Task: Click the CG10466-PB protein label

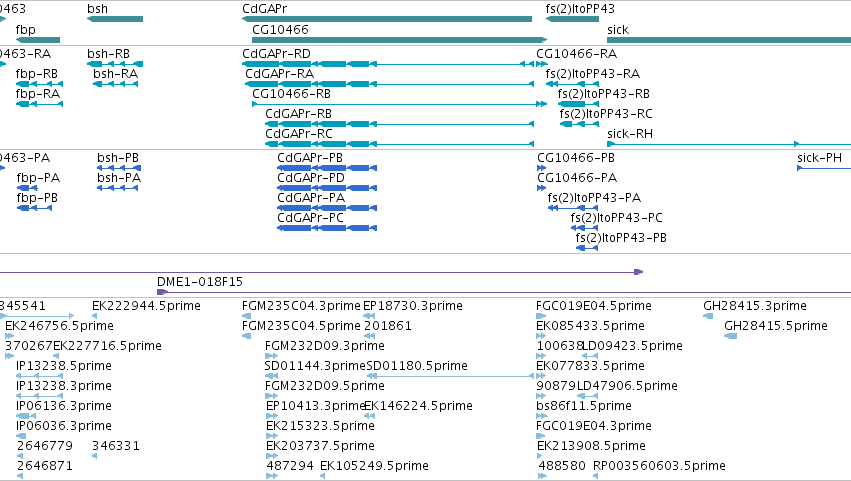Action: coord(576,158)
